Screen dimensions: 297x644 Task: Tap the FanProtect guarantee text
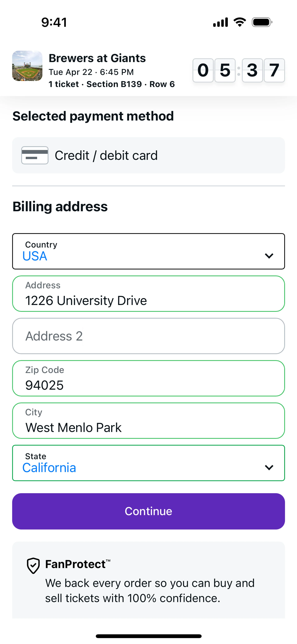(x=149, y=590)
